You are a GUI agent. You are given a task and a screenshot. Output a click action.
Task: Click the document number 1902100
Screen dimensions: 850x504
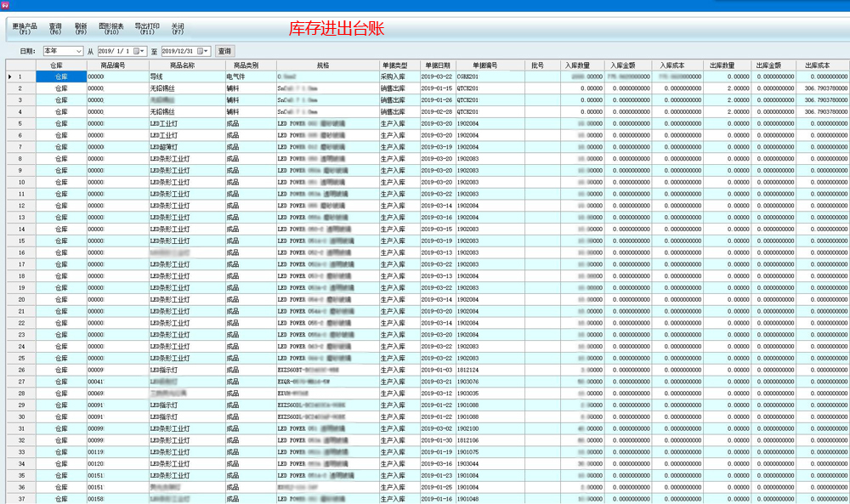[x=490, y=428]
